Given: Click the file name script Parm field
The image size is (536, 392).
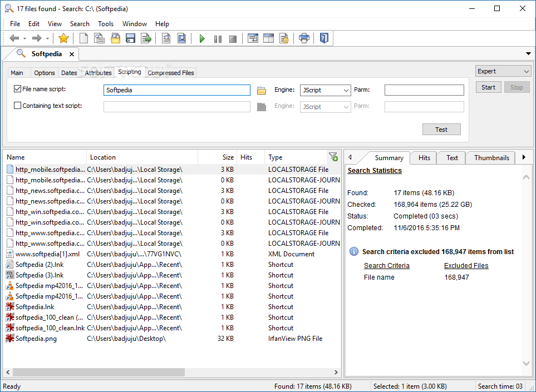Looking at the screenshot, I should click(x=424, y=90).
